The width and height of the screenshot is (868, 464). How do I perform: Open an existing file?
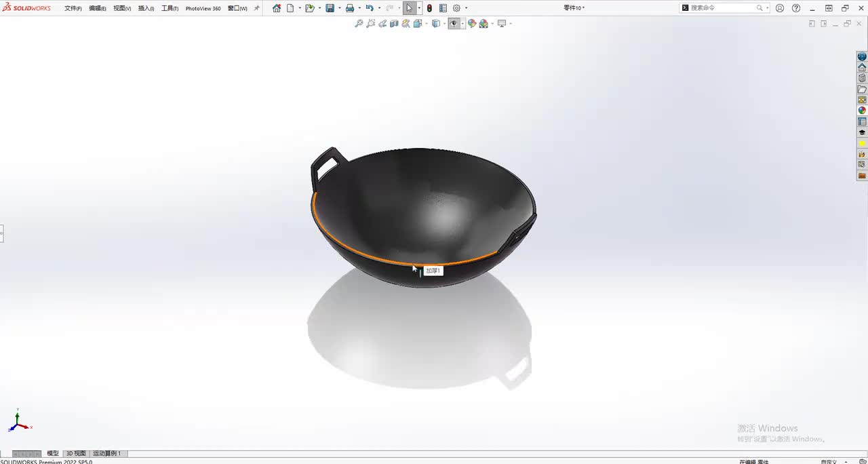(309, 8)
